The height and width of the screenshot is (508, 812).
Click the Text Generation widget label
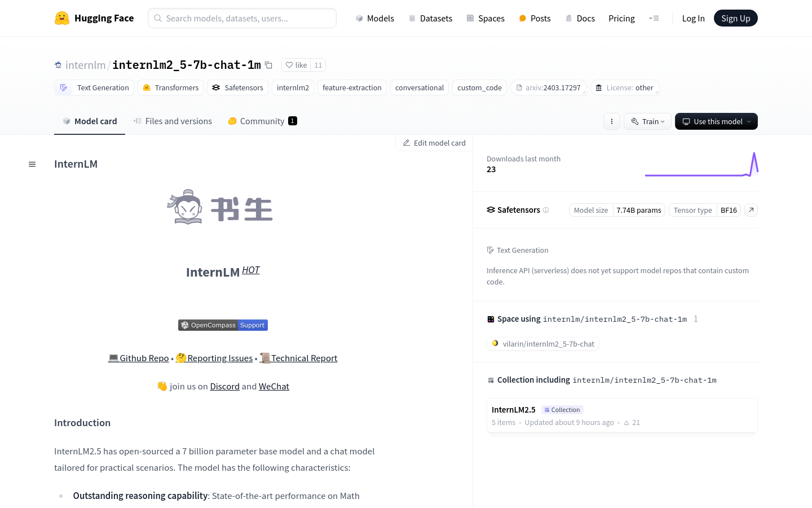[518, 250]
